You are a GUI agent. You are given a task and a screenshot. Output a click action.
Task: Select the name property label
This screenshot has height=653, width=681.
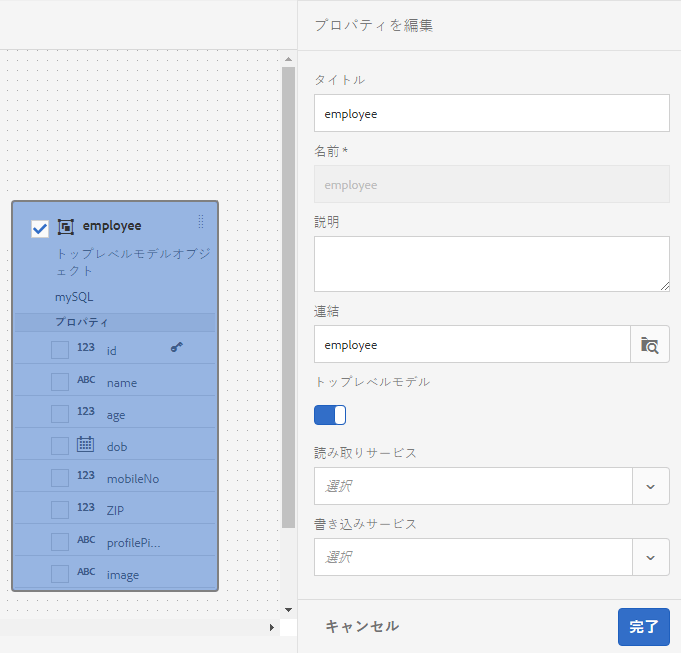[x=122, y=383]
